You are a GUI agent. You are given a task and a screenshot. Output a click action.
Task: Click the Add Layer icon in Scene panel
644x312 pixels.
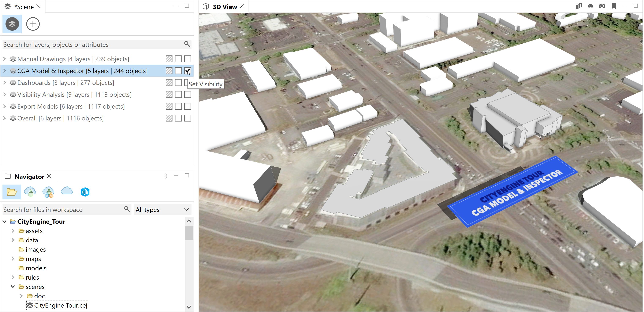33,23
